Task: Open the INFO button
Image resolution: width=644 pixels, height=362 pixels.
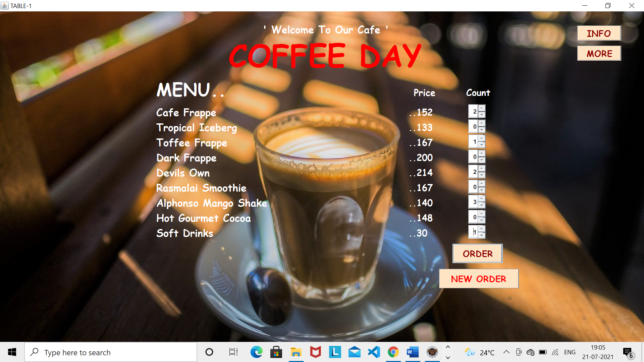Action: (x=599, y=34)
